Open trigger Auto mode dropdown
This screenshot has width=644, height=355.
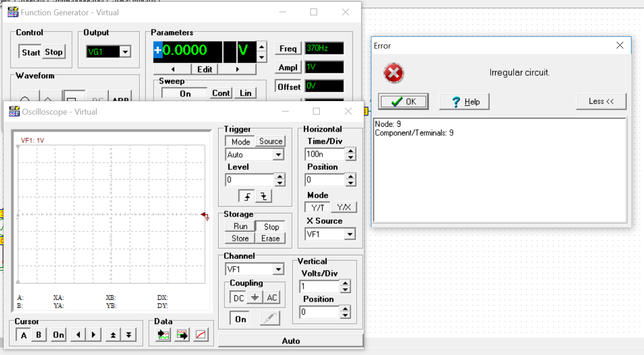(x=278, y=155)
